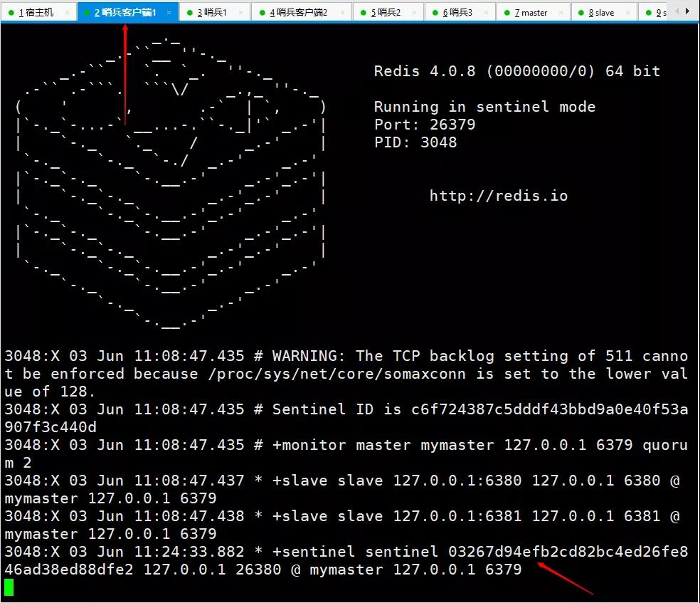Close the '5 哨兵2' tab
Viewport: 700px width, 603px height.
(414, 13)
